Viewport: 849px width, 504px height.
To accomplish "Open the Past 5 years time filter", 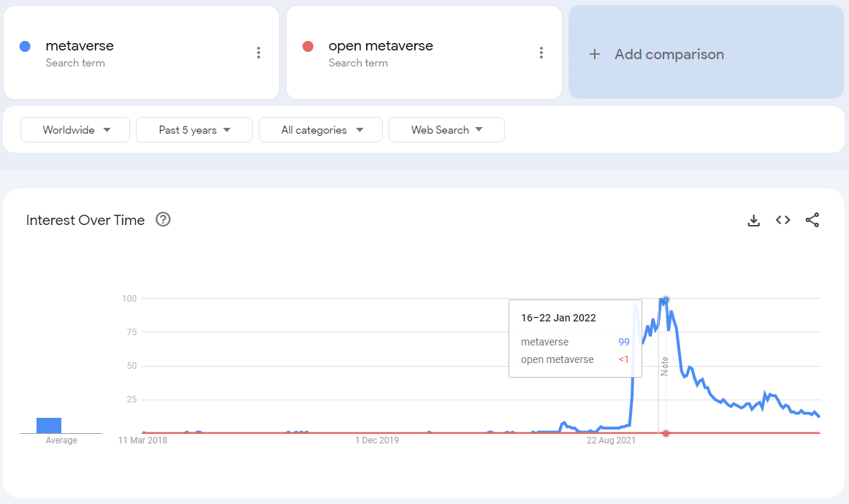I will [194, 130].
